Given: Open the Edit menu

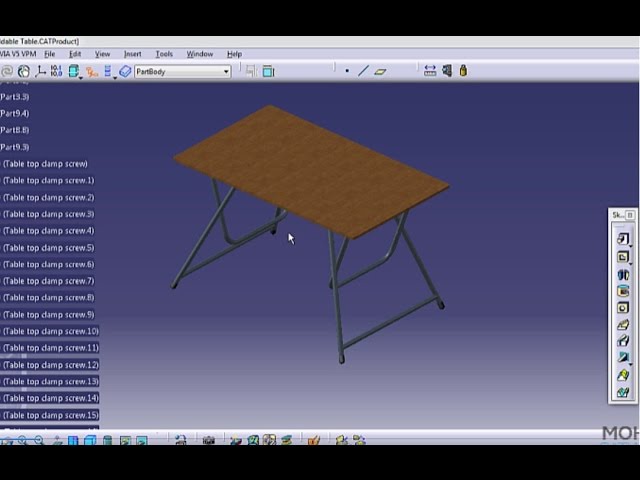Looking at the screenshot, I should pos(75,54).
